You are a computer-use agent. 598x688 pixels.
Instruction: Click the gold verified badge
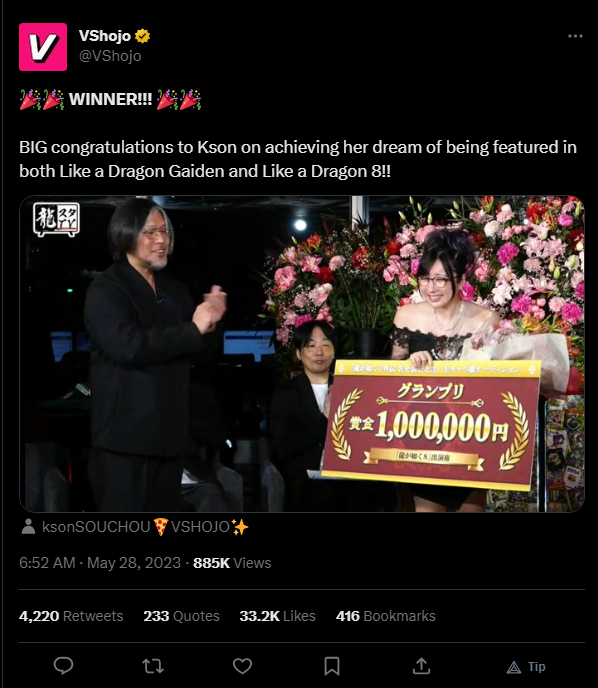click(143, 36)
